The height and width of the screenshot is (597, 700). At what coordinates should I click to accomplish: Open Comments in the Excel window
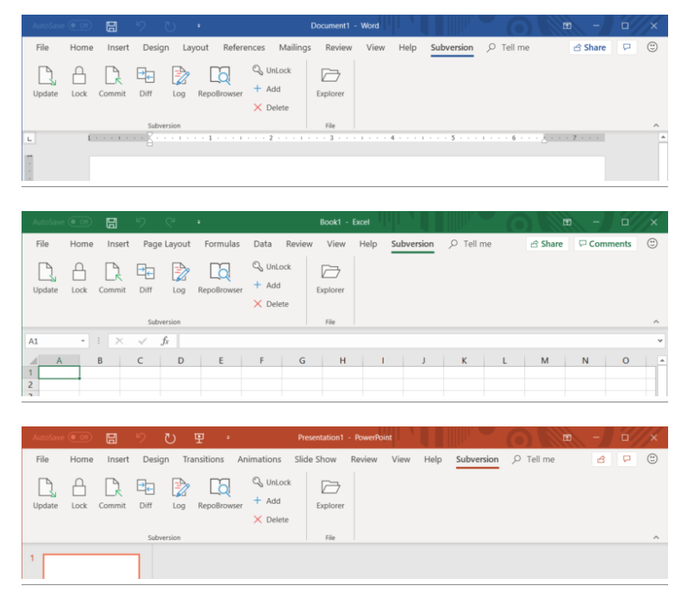pyautogui.click(x=605, y=244)
